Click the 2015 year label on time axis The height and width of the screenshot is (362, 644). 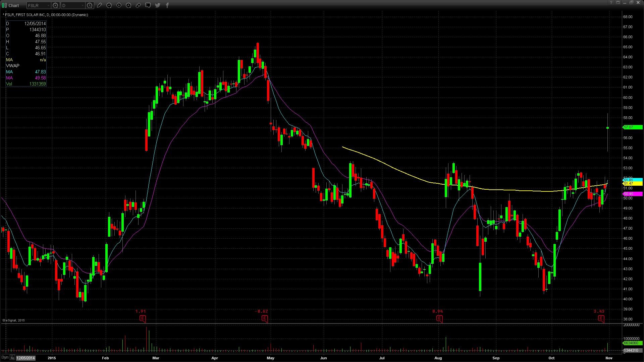pyautogui.click(x=52, y=358)
